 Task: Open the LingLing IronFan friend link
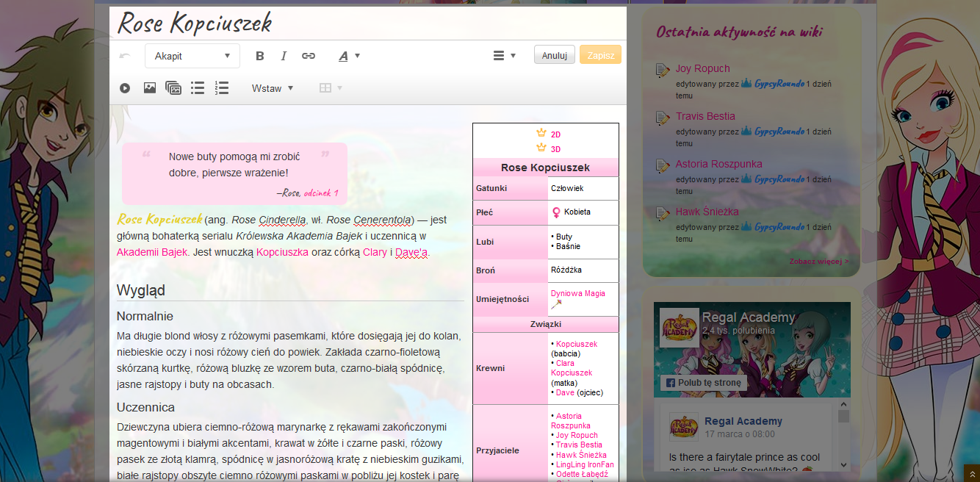585,464
